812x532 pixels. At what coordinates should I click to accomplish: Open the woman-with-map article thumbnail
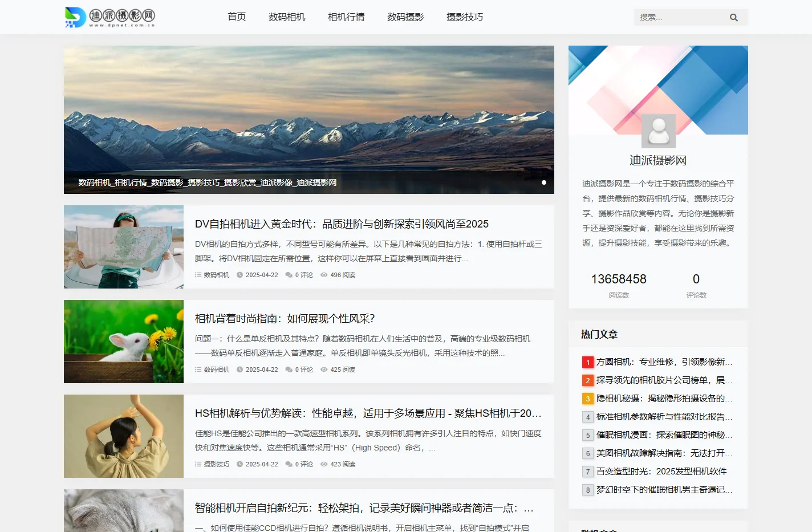click(x=124, y=247)
